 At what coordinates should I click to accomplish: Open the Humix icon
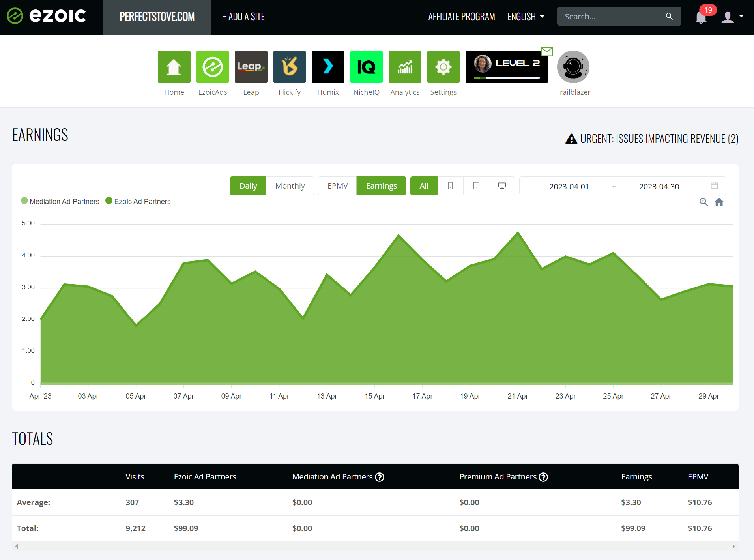click(x=328, y=67)
